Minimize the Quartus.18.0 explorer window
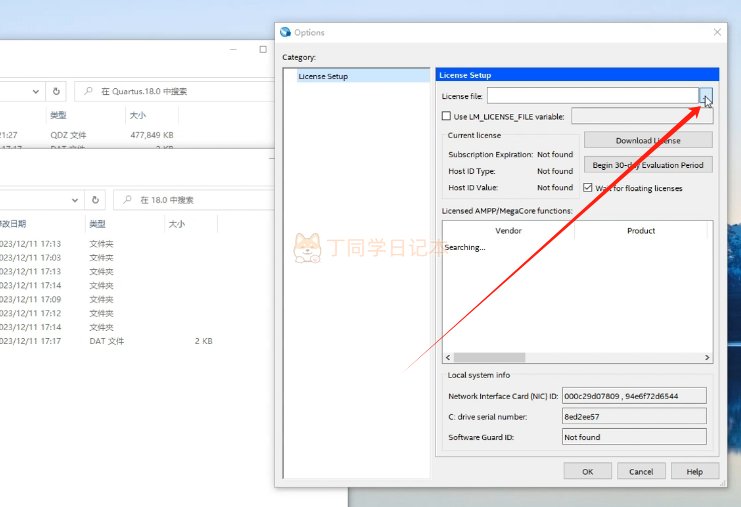 click(x=233, y=50)
